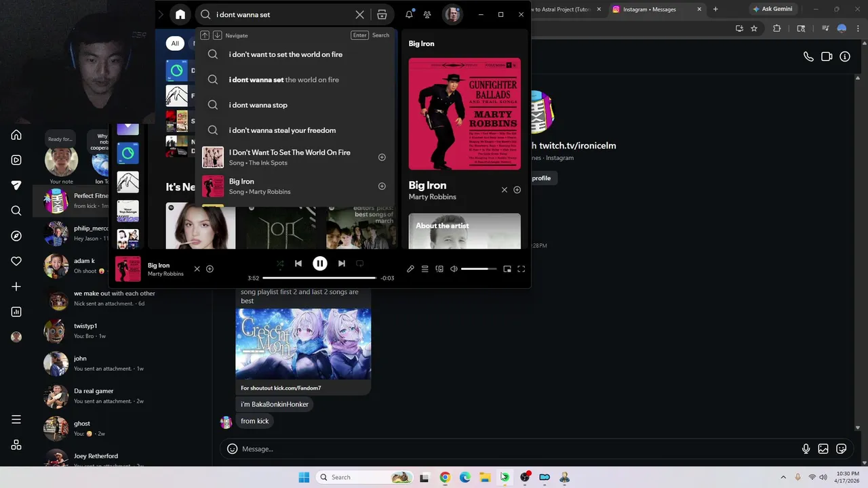Toggle shuffle in player bar
The height and width of the screenshot is (488, 868).
280,264
